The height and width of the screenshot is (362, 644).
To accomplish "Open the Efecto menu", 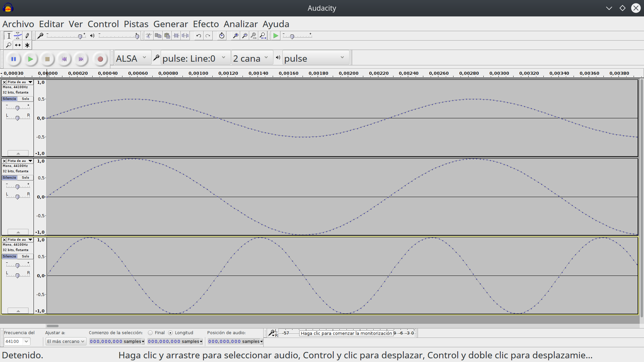I will [206, 24].
